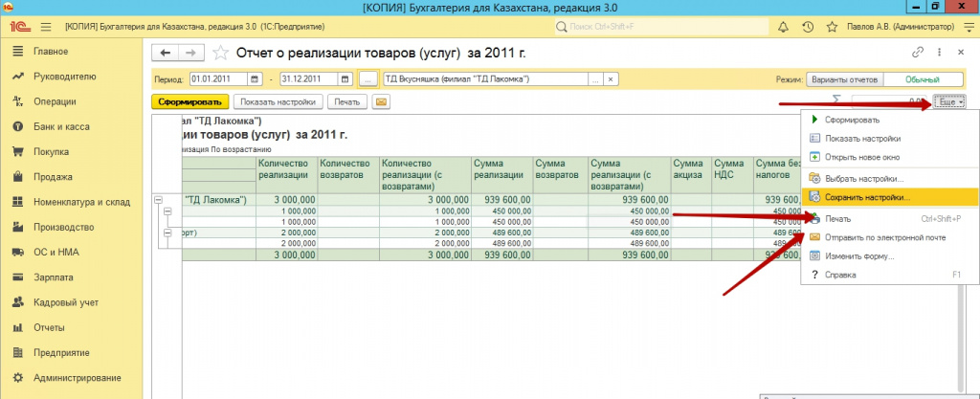Click Сумма НДС column header

[x=732, y=175]
